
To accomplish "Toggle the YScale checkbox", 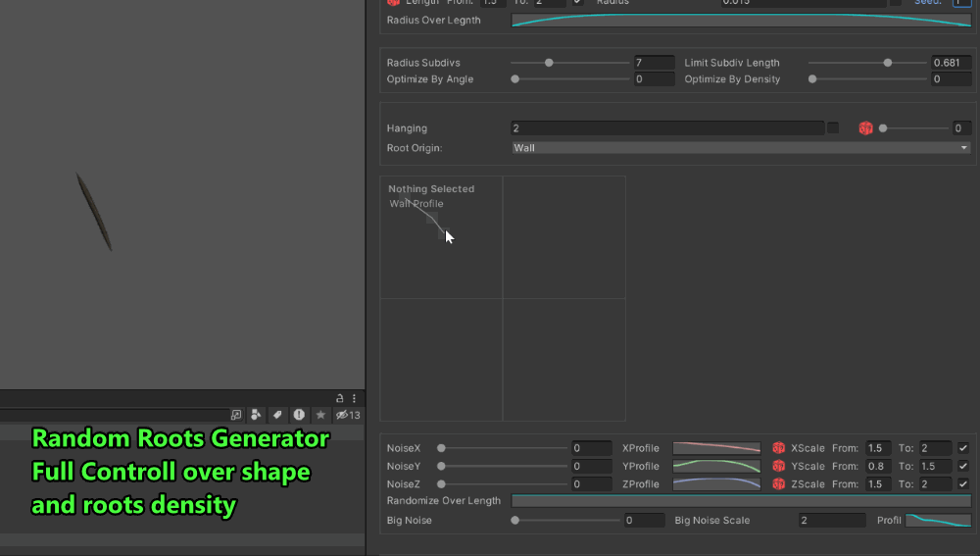I will tap(962, 467).
